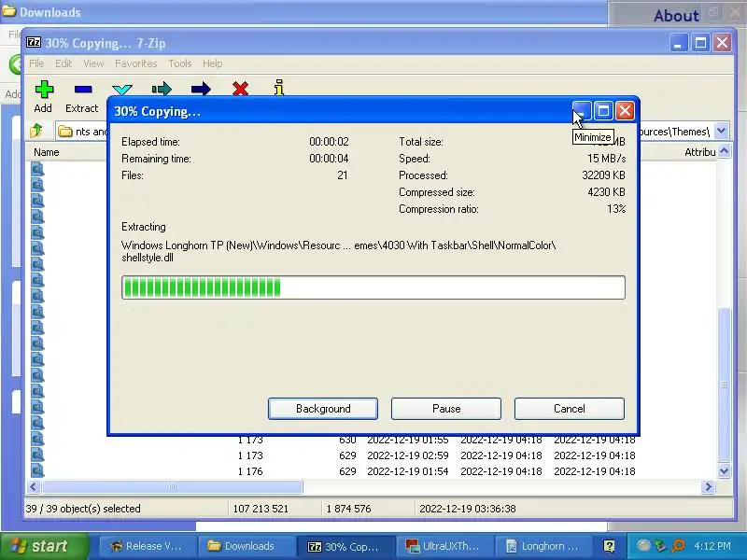Click the green Back button in Downloads window

tap(15, 63)
